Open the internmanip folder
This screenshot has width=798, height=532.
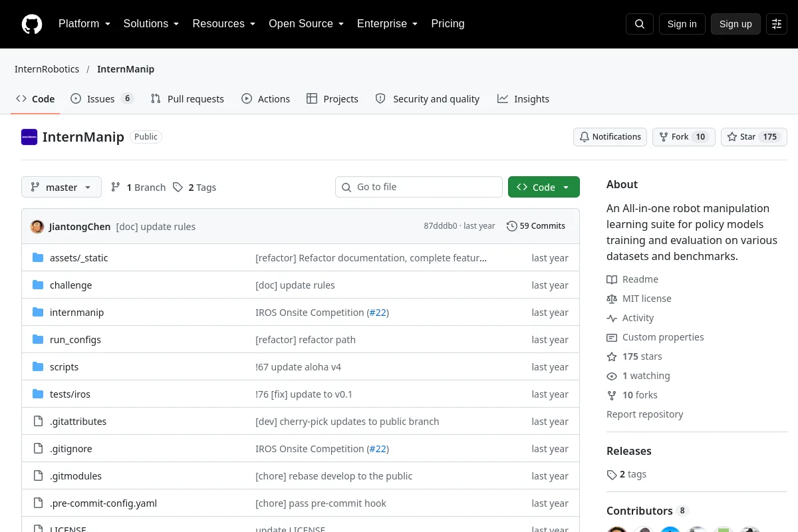(x=76, y=313)
